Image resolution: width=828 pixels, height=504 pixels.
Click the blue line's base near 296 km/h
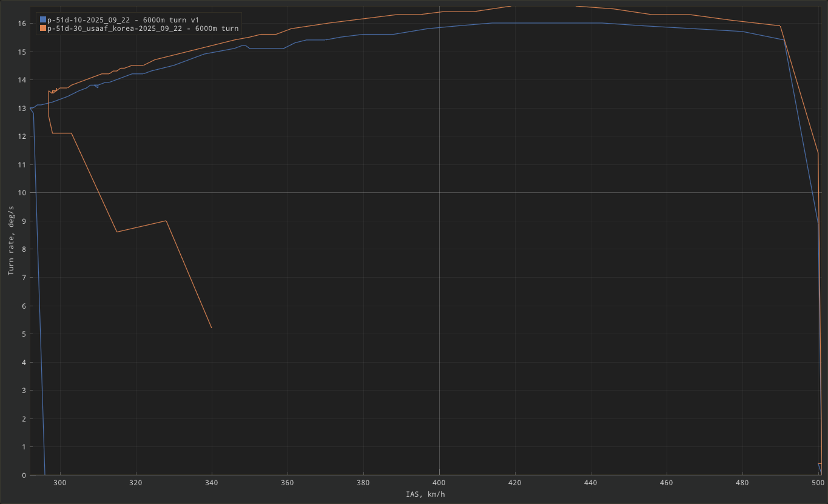[x=45, y=474]
